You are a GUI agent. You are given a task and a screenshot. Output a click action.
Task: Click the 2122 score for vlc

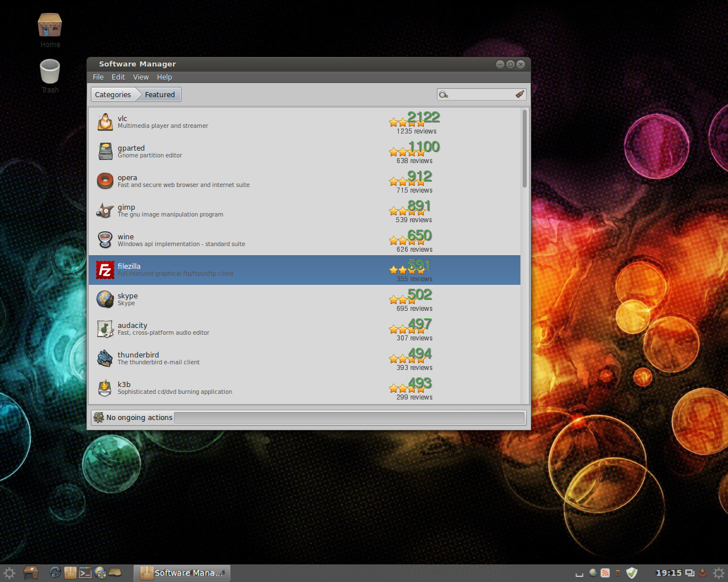coord(424,117)
